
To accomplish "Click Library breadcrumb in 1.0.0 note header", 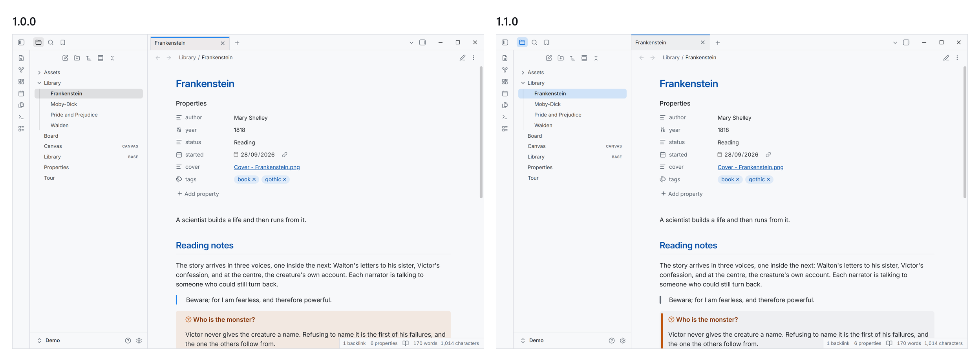I will pos(187,58).
